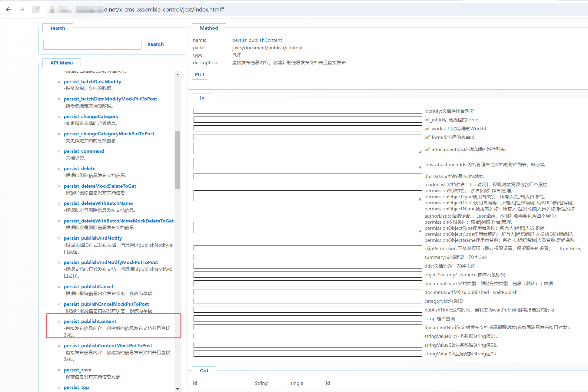Open persist_changeCategory API entry
Image resolution: width=588 pixels, height=392 pixels.
(x=91, y=117)
